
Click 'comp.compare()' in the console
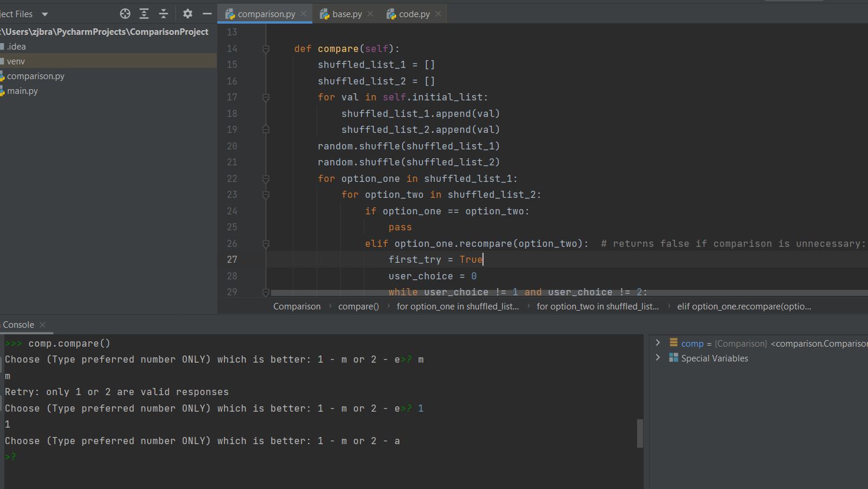pyautogui.click(x=69, y=343)
